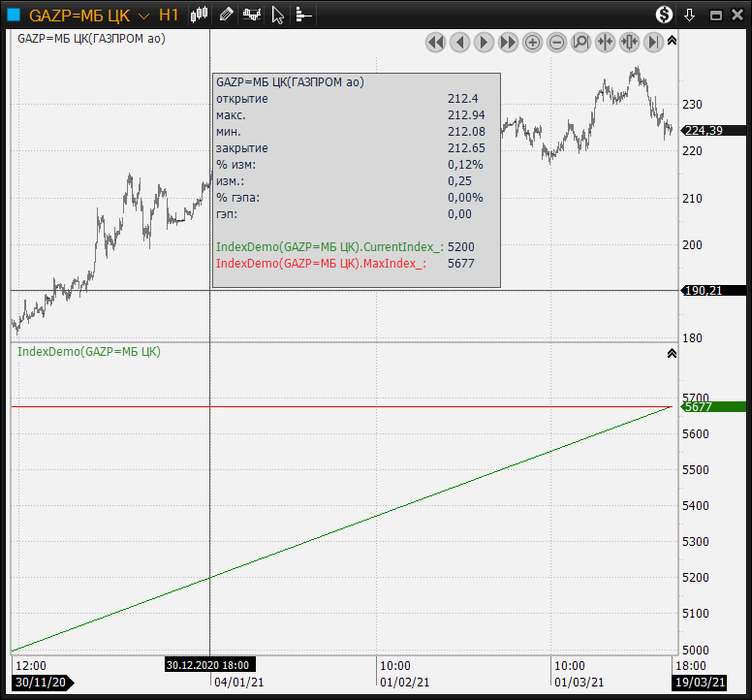The height and width of the screenshot is (700, 752).
Task: Select the cursor pointer tool
Action: (x=278, y=15)
